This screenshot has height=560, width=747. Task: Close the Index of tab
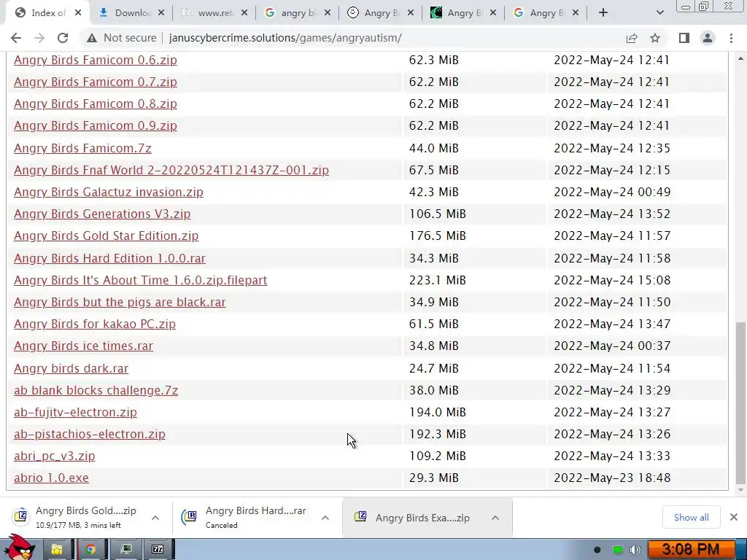pos(78,13)
